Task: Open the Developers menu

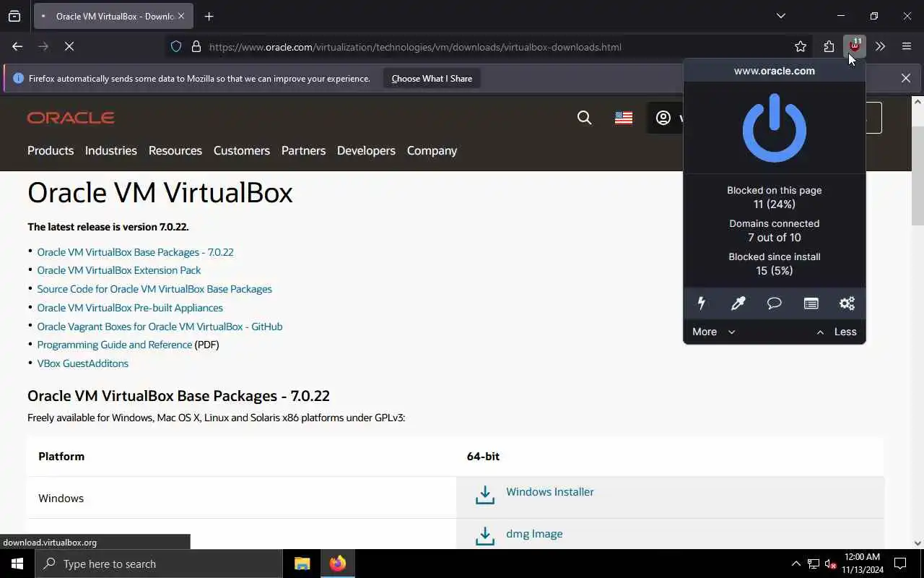Action: coord(366,150)
